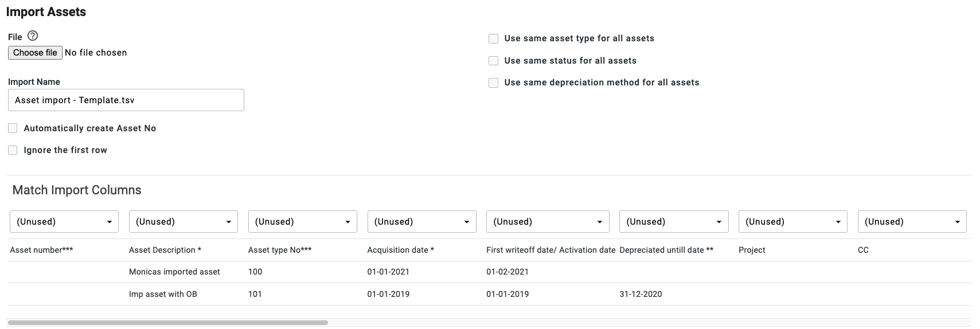Select mapping dropdown above Acquisition date column
Image resolution: width=980 pixels, height=329 pixels.
pyautogui.click(x=421, y=222)
